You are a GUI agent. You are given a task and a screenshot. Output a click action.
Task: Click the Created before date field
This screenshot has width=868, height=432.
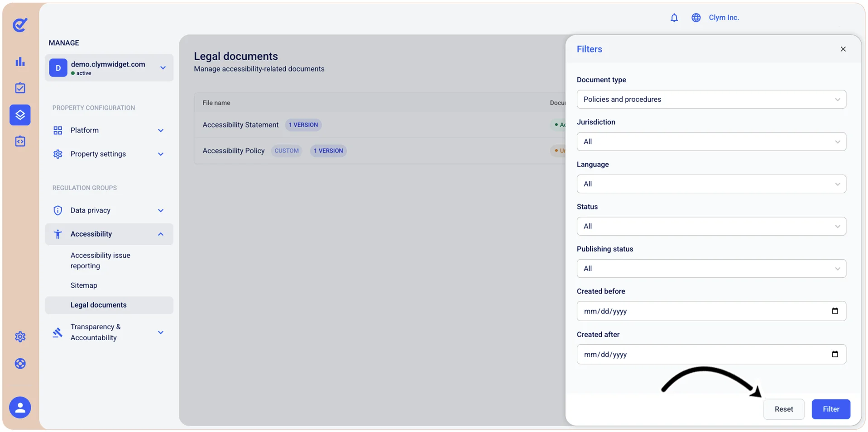click(711, 311)
